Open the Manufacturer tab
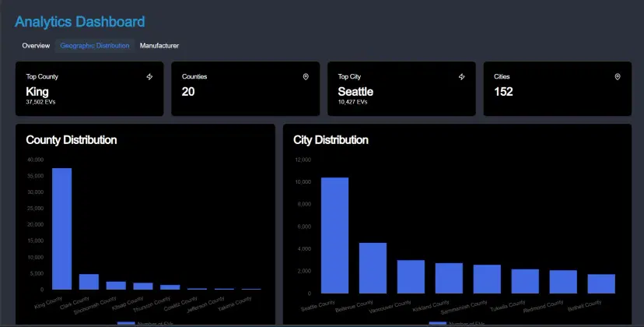The height and width of the screenshot is (327, 644). click(159, 46)
